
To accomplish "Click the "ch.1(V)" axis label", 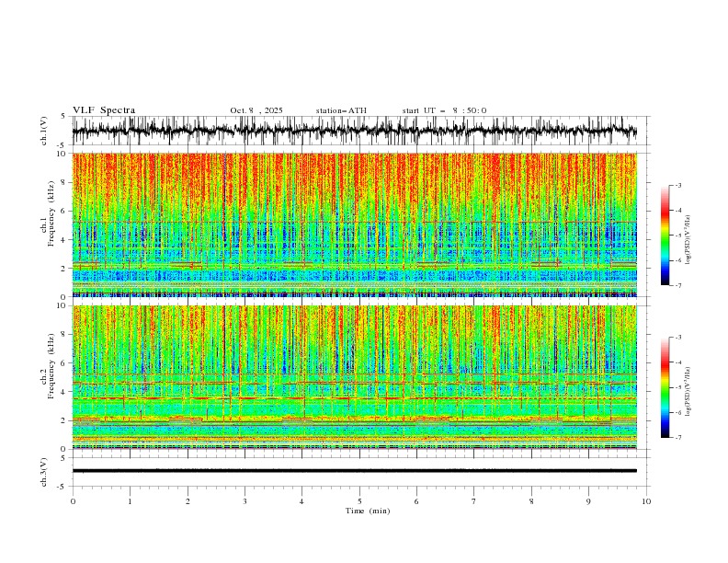I will [x=44, y=131].
